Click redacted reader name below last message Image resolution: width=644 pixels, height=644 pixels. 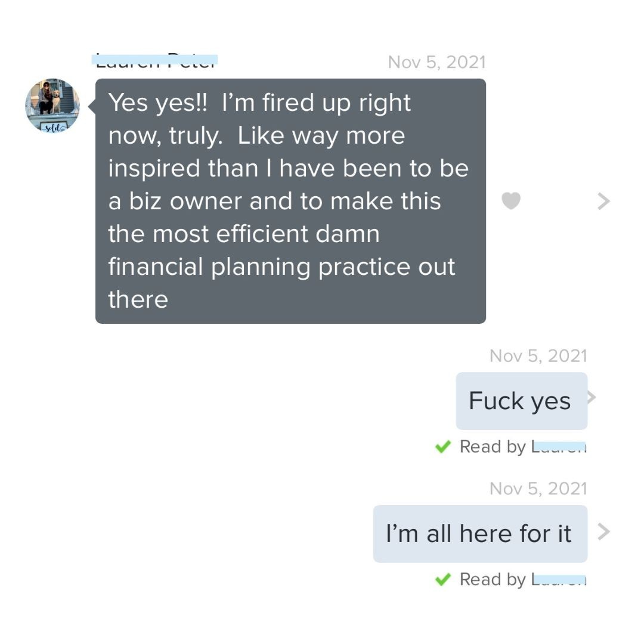point(559,580)
